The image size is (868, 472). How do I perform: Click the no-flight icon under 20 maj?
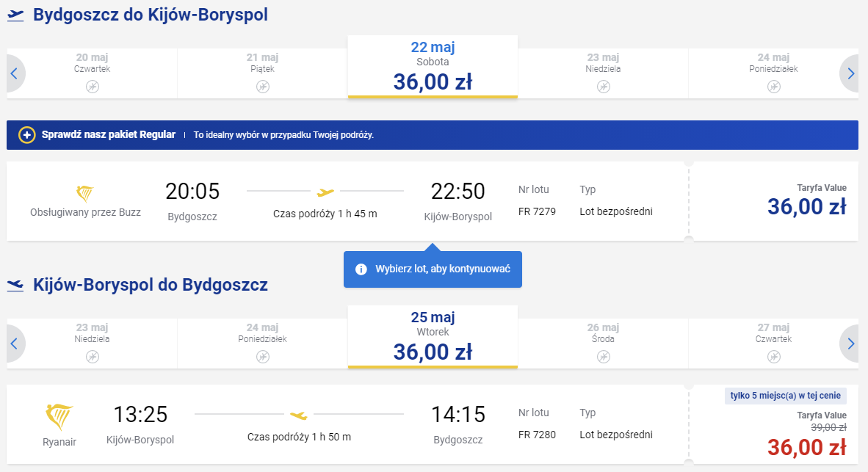[93, 87]
